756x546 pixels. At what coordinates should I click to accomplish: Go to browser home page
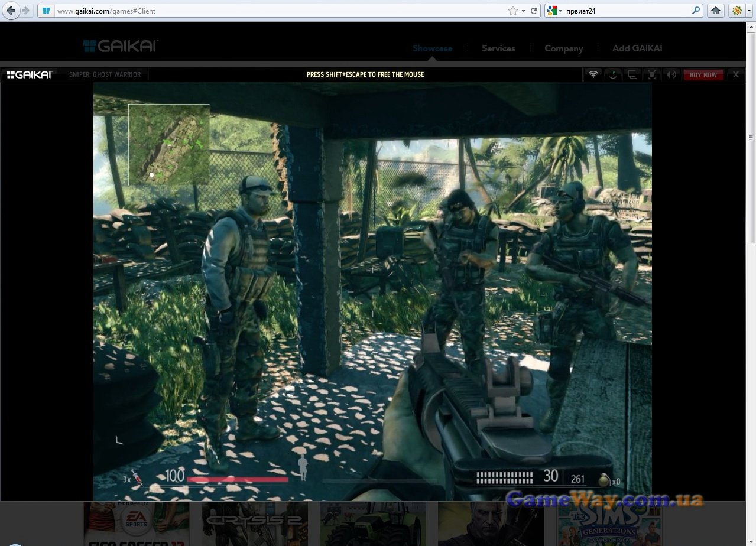tap(716, 11)
